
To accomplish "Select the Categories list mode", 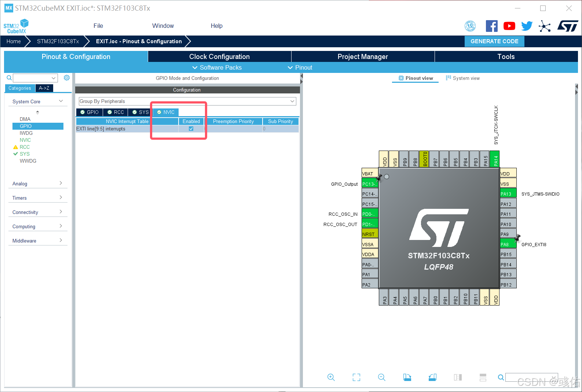I will (x=20, y=88).
